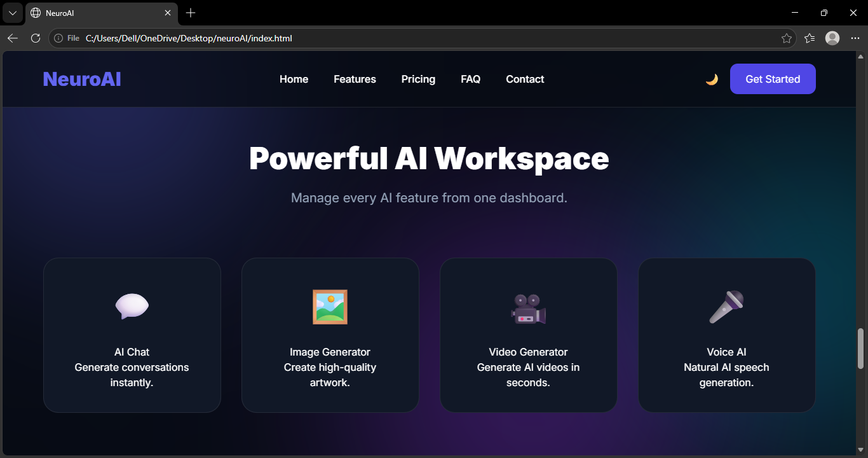Bookmark this page with the star icon
The image size is (868, 458).
(787, 38)
